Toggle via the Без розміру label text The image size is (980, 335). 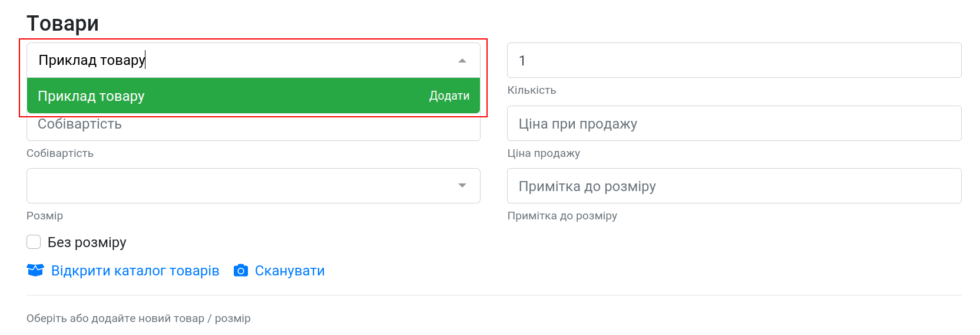click(x=87, y=242)
